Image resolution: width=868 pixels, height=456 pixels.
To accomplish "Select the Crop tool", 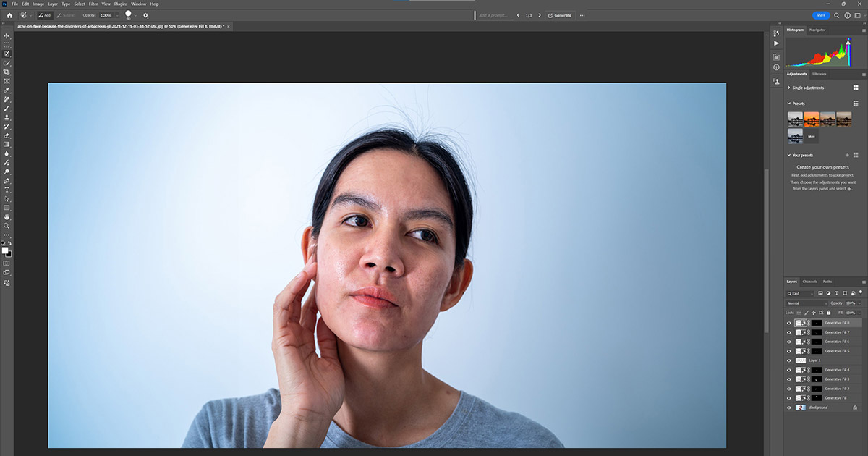I will 7,72.
